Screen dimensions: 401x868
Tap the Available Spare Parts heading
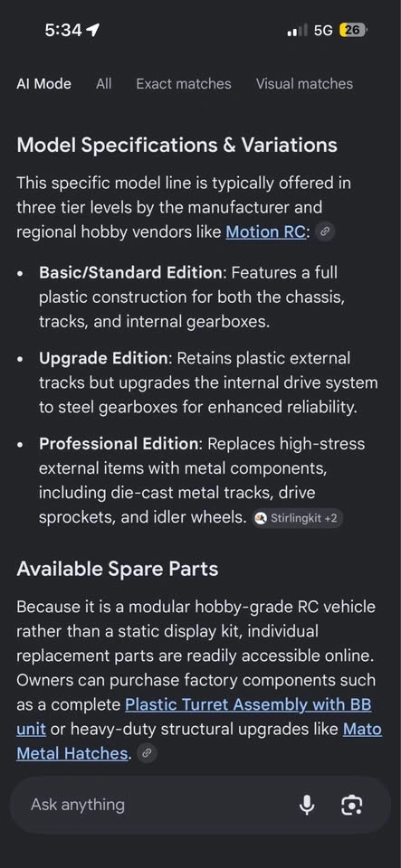click(x=118, y=569)
